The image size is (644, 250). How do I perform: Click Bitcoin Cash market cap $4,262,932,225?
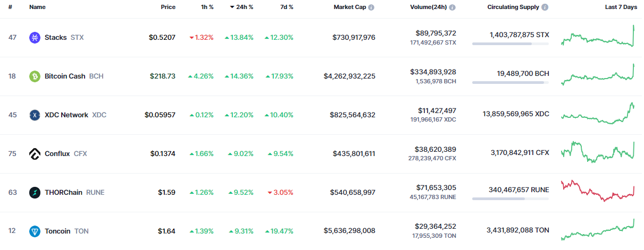pyautogui.click(x=349, y=76)
